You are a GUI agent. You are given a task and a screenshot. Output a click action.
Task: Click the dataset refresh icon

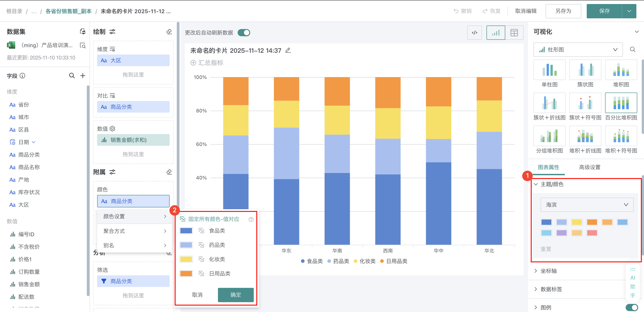tap(83, 32)
